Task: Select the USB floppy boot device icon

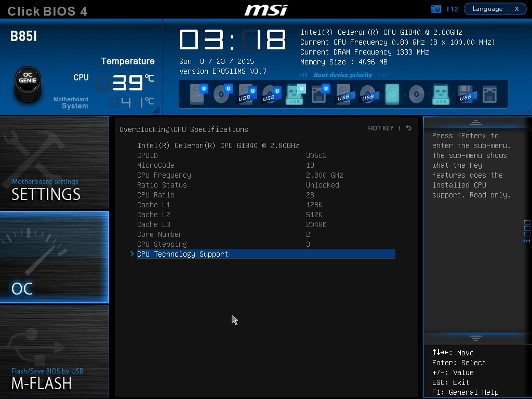Action: click(467, 94)
